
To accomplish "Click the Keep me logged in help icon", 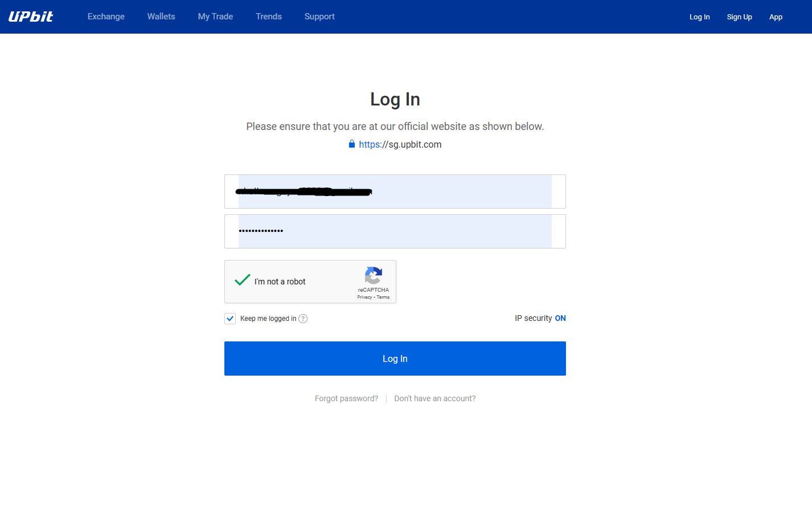I will [303, 319].
